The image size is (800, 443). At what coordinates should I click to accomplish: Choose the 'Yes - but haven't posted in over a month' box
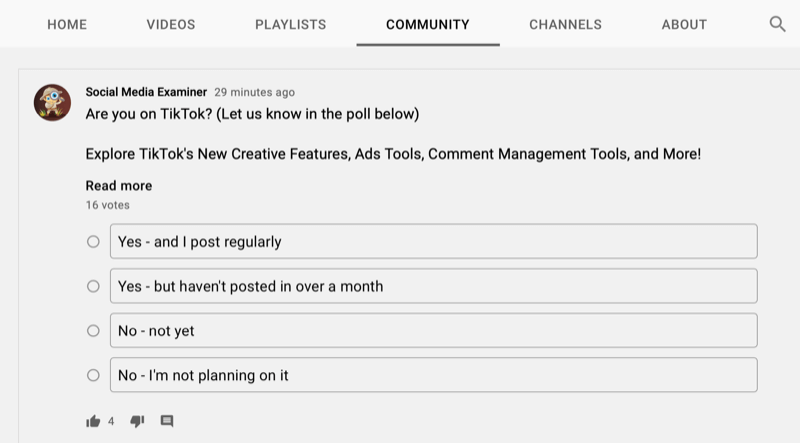coord(434,286)
